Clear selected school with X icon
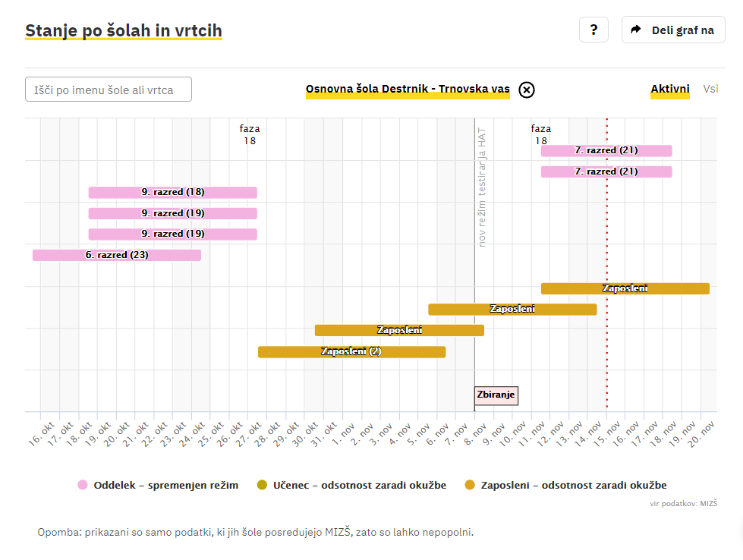Viewport: 743px width, 560px height. point(527,90)
